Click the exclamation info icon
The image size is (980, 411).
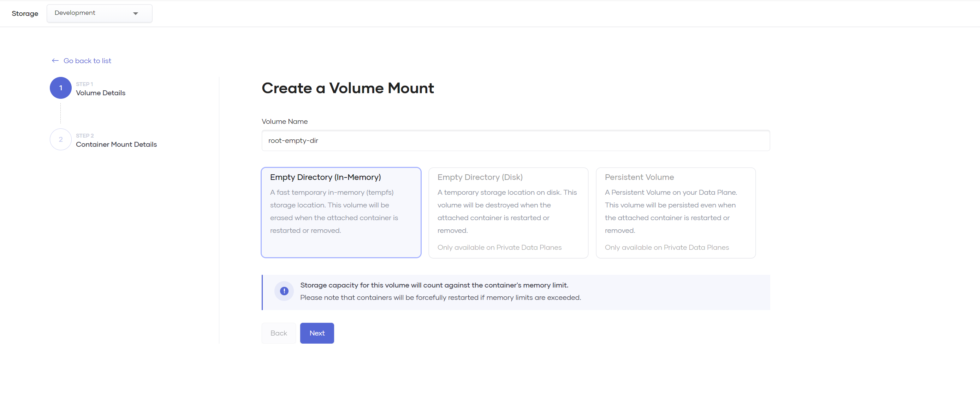click(284, 291)
